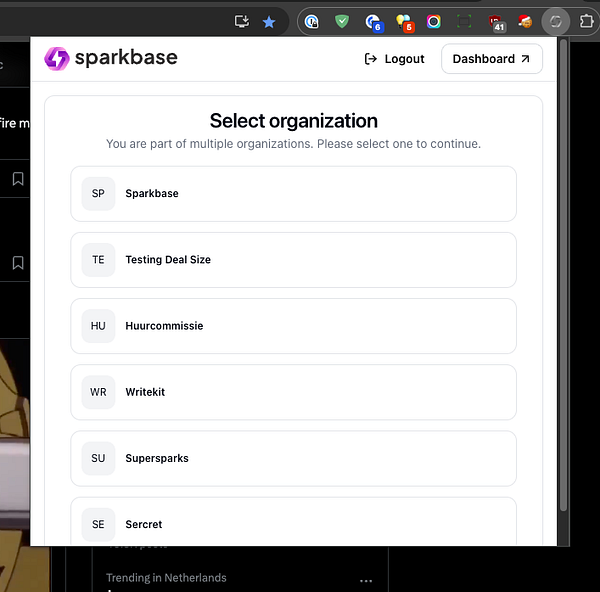Click the upper bookmark icon on background page
The width and height of the screenshot is (600, 592).
pos(18,179)
